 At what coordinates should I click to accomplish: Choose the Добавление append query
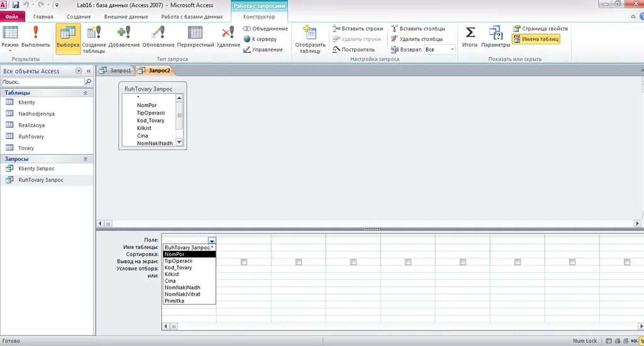pos(124,37)
